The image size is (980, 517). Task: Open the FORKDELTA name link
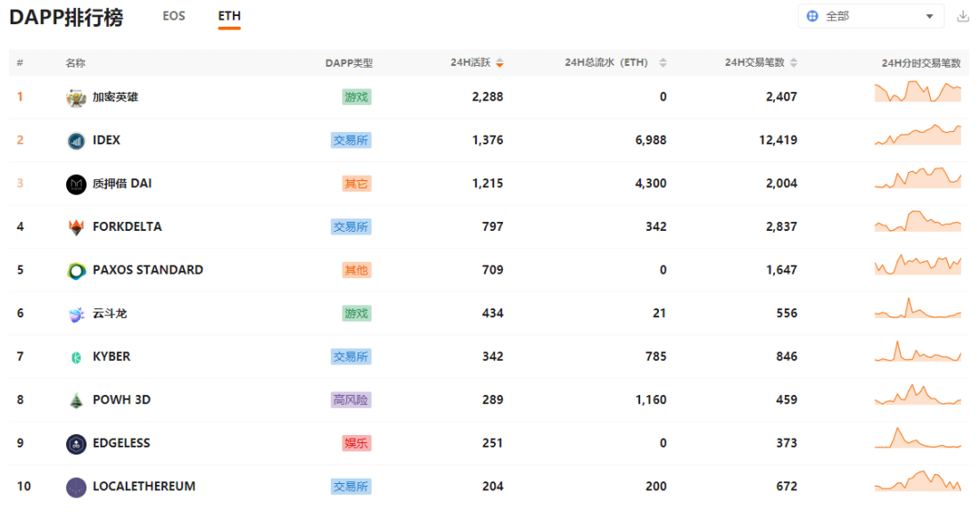(x=128, y=226)
